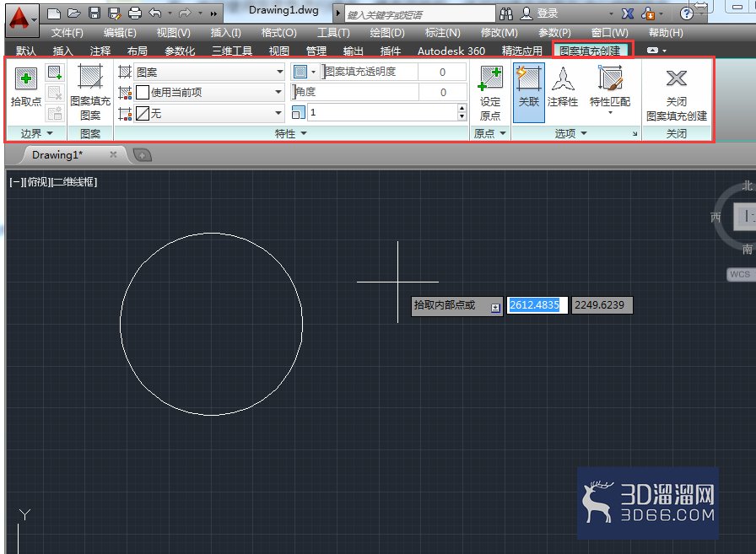756x554 pixels.
Task: Open the 使用当前项 hatch color dropdown
Action: tap(209, 92)
